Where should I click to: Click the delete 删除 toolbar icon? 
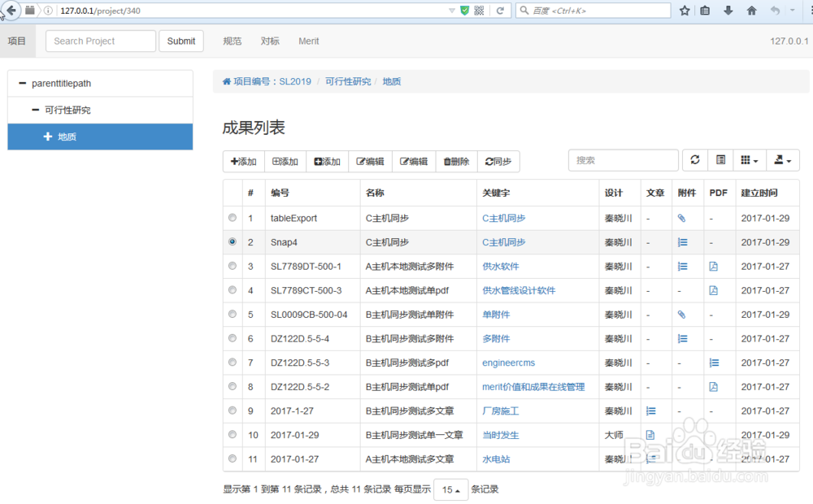pos(456,161)
